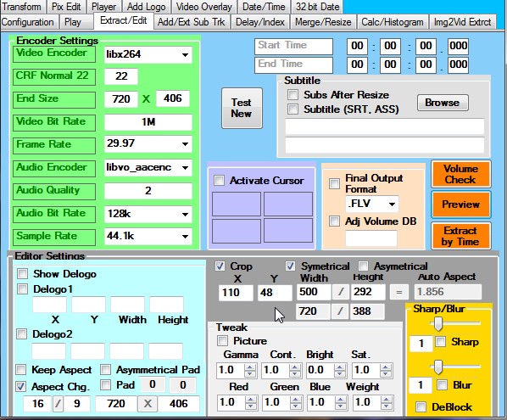
Task: Uncheck the Crop checkbox
Action: tap(220, 266)
